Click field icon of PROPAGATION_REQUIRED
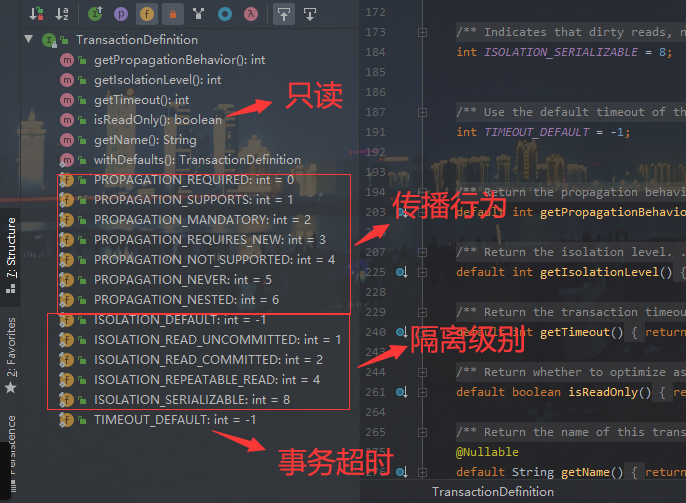 pyautogui.click(x=66, y=180)
